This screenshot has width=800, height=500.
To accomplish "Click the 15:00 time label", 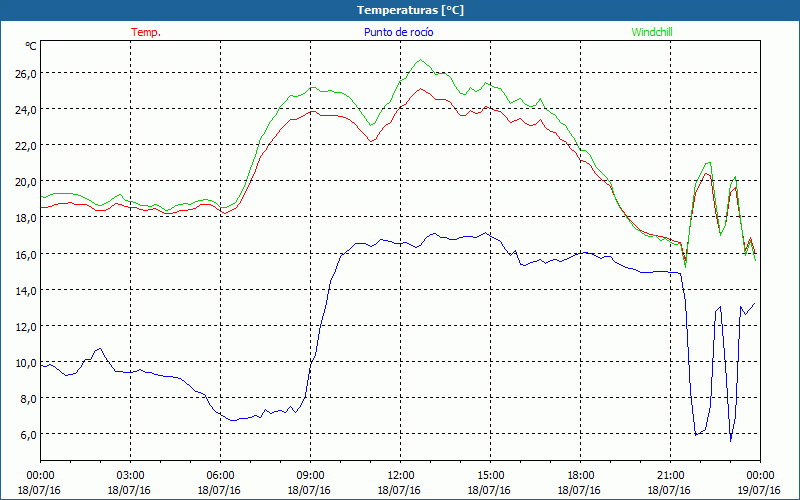I will pos(489,476).
